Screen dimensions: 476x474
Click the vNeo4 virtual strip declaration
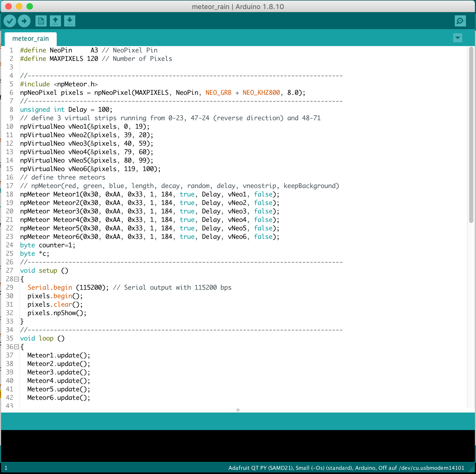87,152
